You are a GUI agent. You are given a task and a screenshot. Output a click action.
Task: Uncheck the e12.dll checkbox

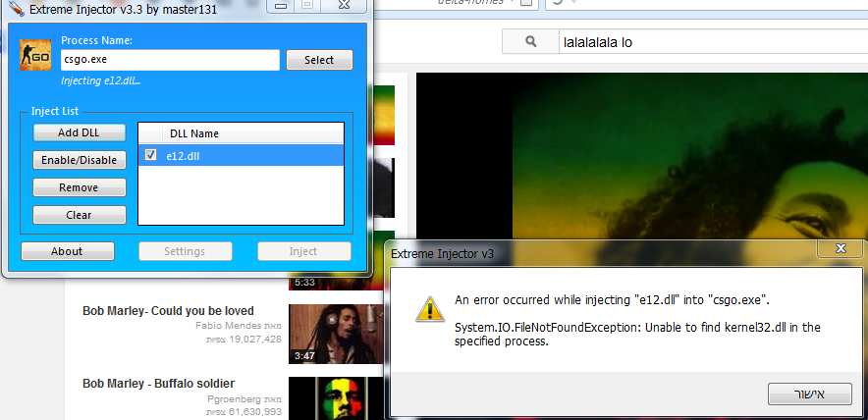[150, 155]
